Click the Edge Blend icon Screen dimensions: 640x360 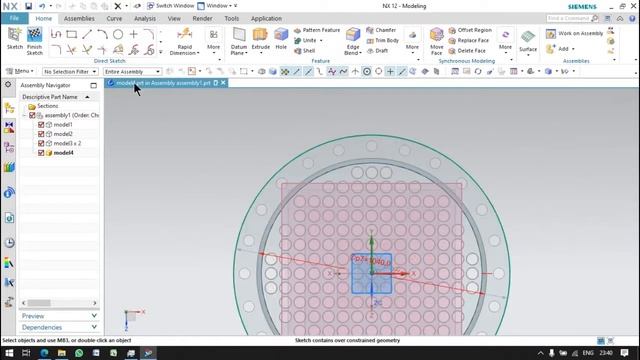tap(353, 35)
